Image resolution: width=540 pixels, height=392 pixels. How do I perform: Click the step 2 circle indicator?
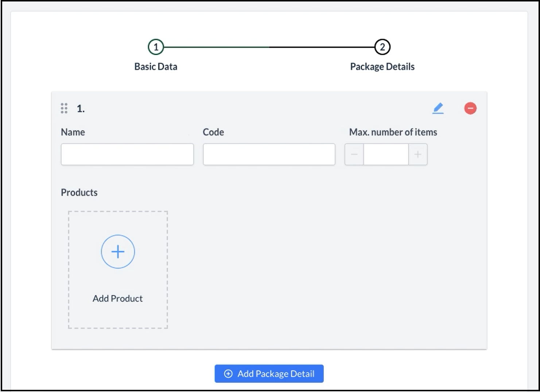point(382,47)
